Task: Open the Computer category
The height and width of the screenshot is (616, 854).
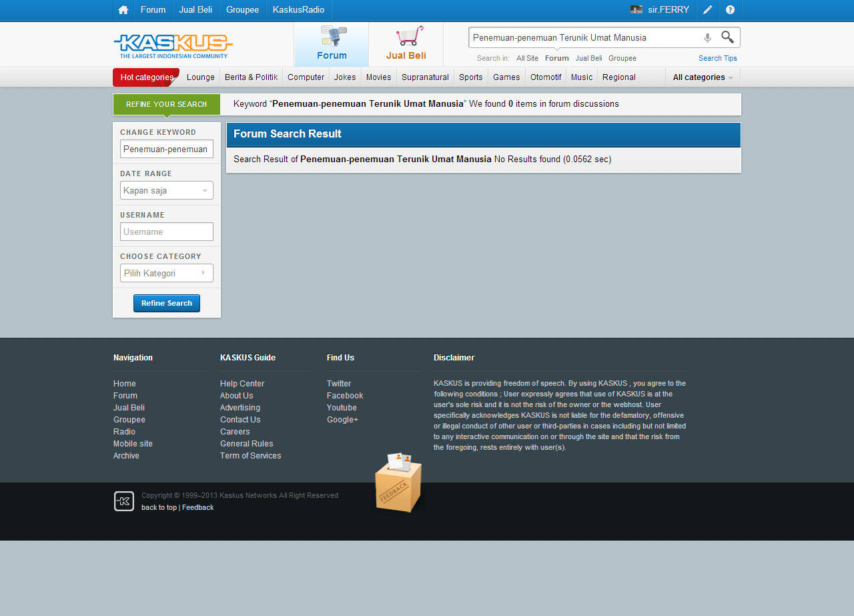Action: click(x=306, y=77)
